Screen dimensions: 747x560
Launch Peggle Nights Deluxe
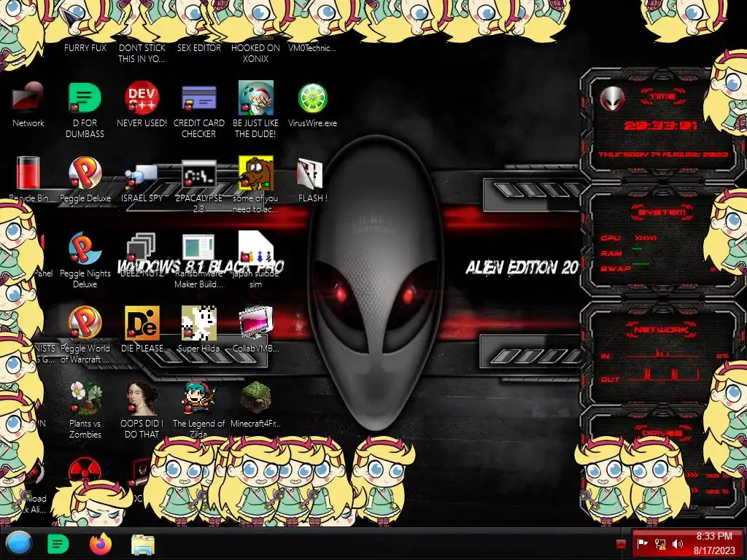pyautogui.click(x=85, y=248)
